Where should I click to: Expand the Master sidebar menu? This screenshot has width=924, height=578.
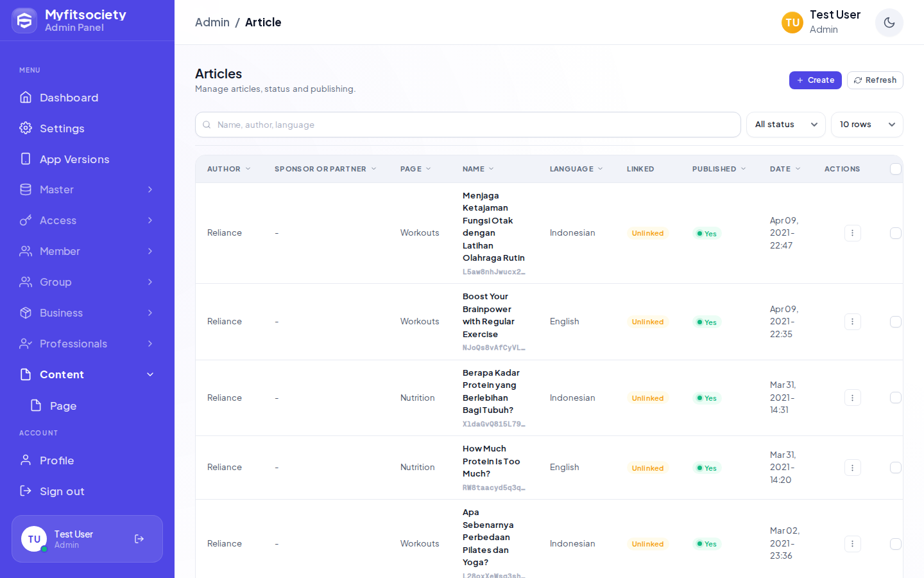pos(87,189)
